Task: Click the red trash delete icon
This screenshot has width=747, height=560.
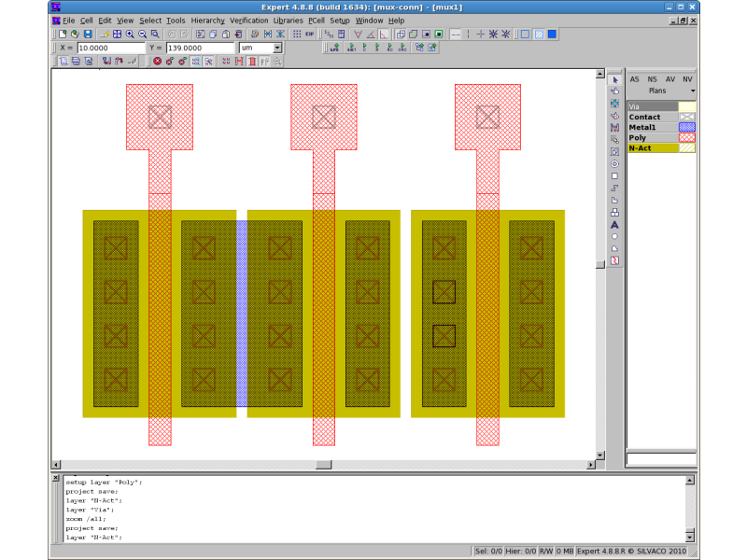Action: 252,62
